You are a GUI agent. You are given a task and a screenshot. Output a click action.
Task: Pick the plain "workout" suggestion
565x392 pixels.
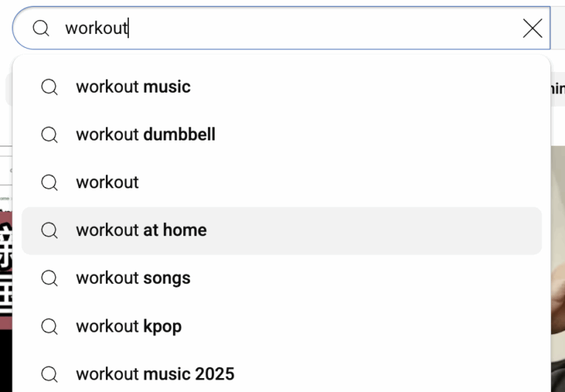[107, 182]
